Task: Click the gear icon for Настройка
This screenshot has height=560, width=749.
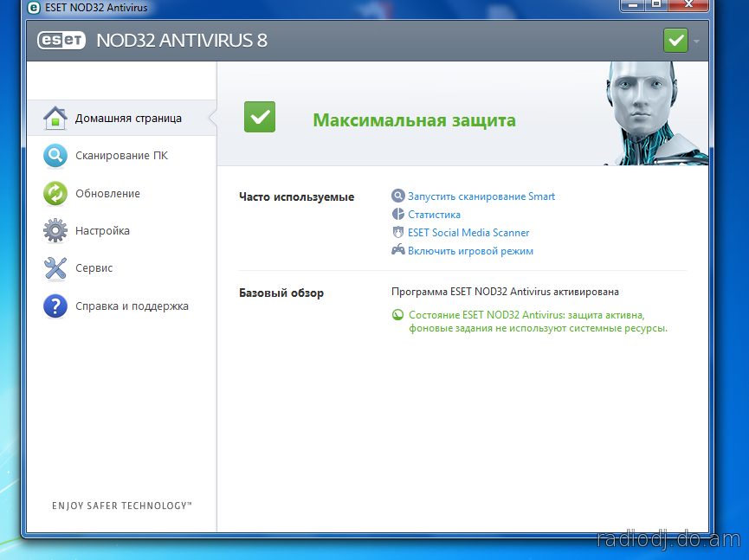Action: pyautogui.click(x=55, y=230)
